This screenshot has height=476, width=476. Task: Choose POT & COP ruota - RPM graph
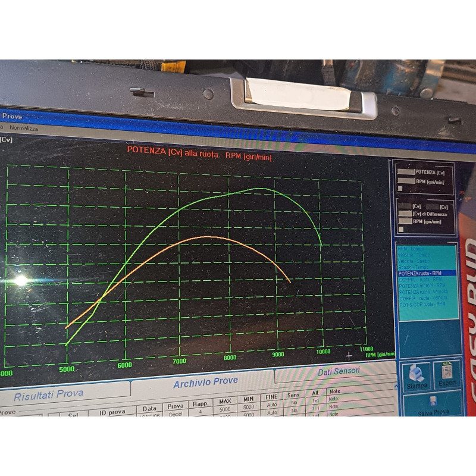click(x=422, y=304)
